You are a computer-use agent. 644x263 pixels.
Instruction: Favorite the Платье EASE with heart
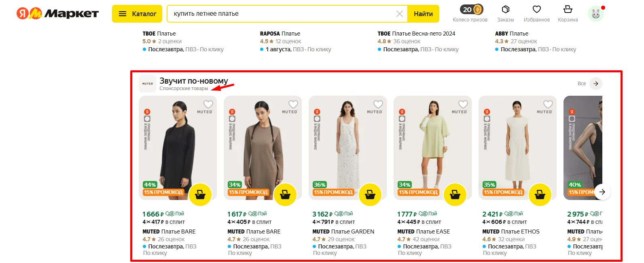pyautogui.click(x=463, y=104)
